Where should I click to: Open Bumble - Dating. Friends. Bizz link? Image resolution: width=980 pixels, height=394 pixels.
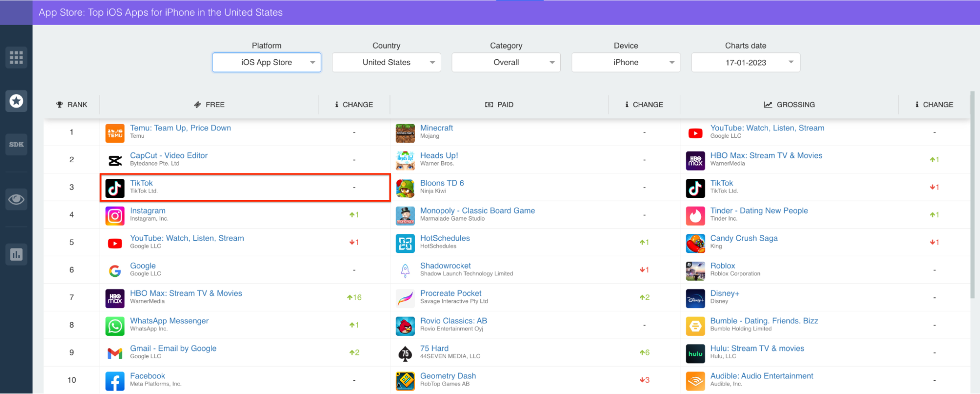pos(764,321)
